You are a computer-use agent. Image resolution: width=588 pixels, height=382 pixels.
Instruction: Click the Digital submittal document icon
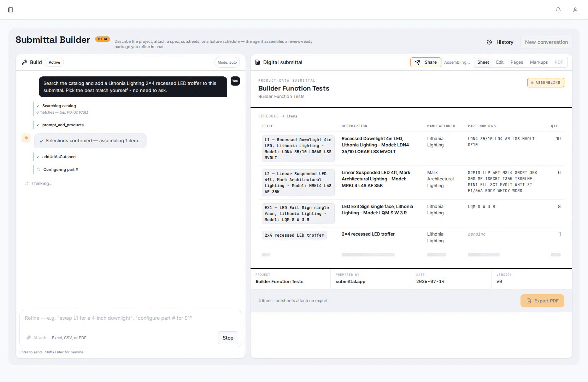coord(258,62)
